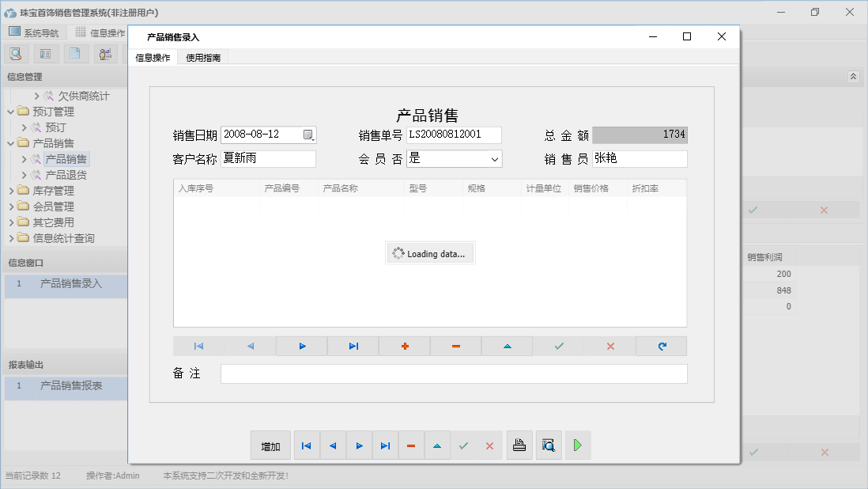
Task: Go to first record in bottom toolbar
Action: click(x=307, y=446)
